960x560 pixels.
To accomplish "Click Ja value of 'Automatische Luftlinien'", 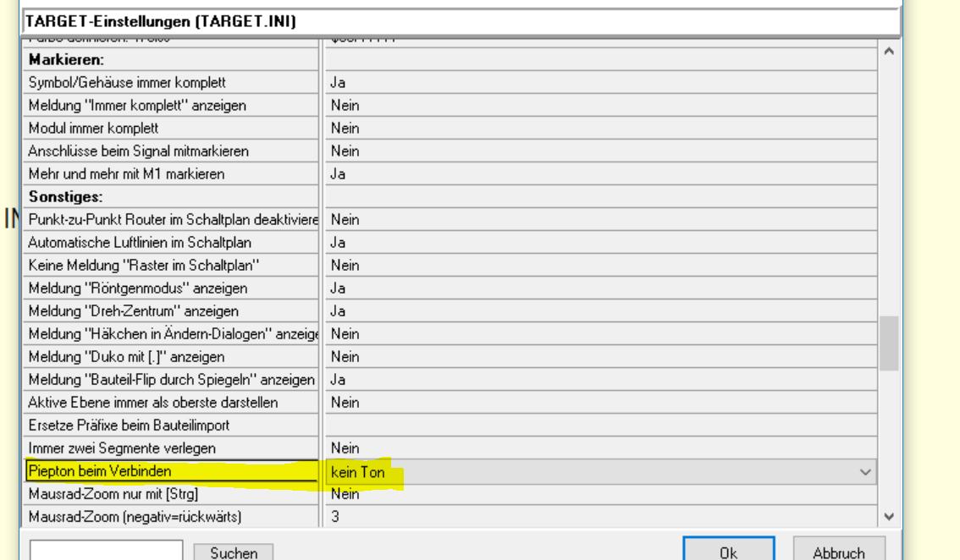I will [x=601, y=243].
